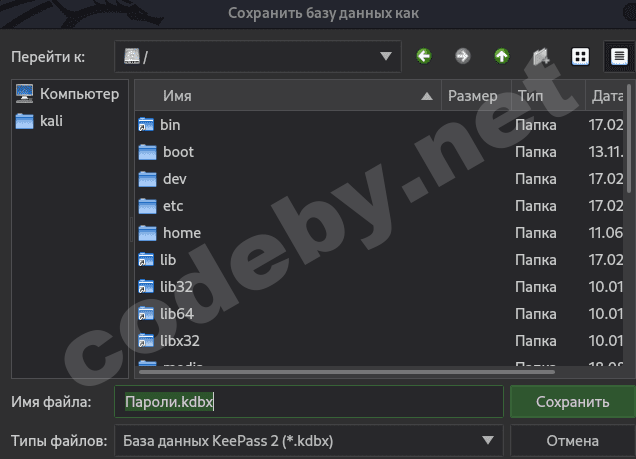Click the boot folder icon
Screen dimensions: 636x459
147,152
